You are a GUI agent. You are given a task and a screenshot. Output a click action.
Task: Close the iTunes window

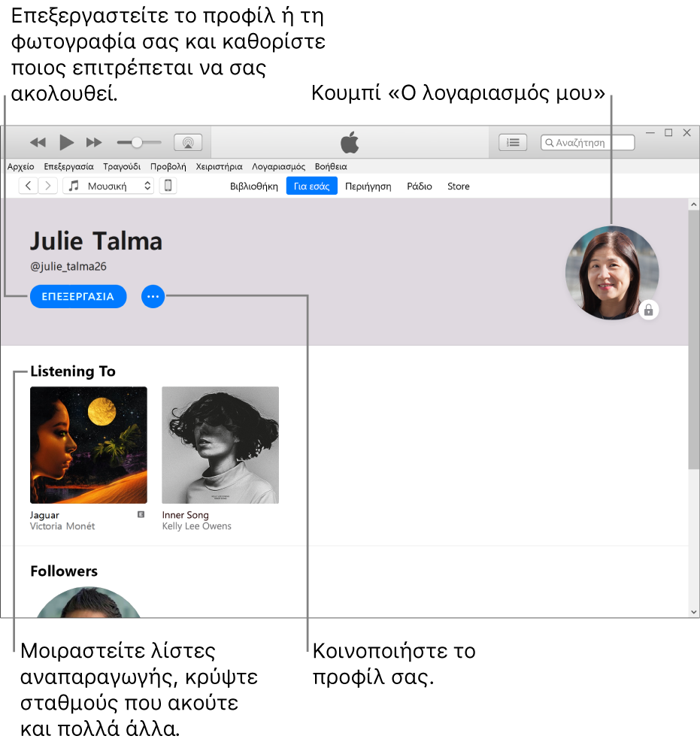point(686,133)
